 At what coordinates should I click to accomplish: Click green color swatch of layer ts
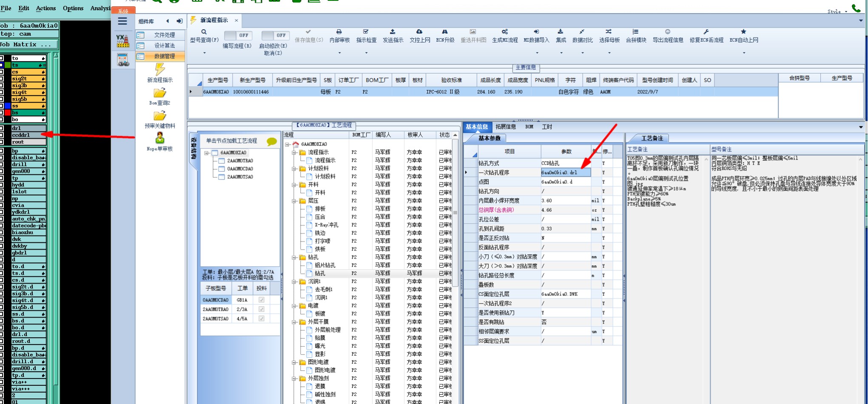[x=7, y=65]
